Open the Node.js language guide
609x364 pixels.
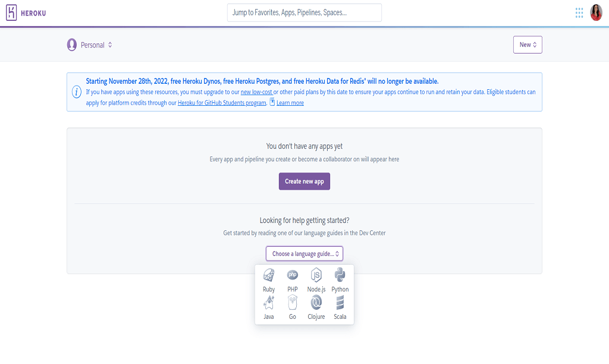point(316,280)
